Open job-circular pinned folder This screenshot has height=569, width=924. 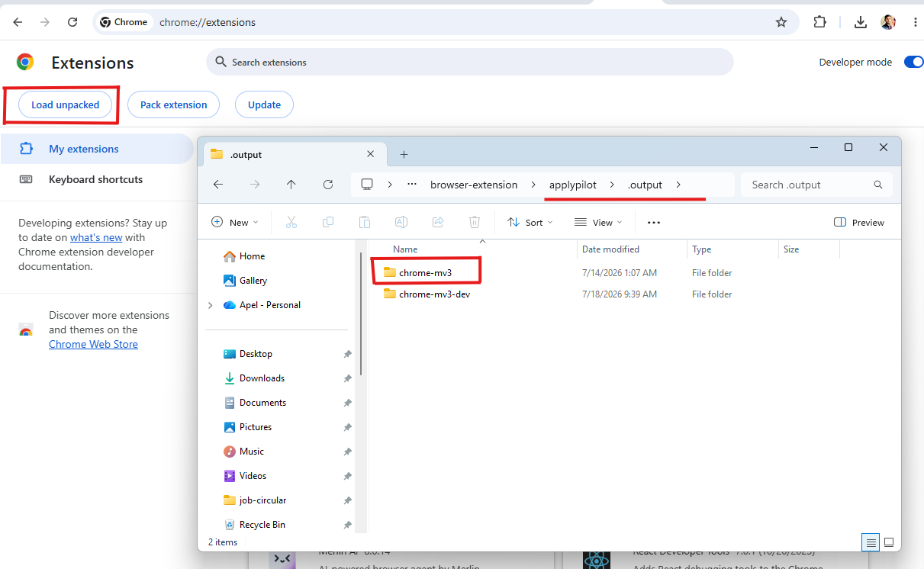click(254, 500)
